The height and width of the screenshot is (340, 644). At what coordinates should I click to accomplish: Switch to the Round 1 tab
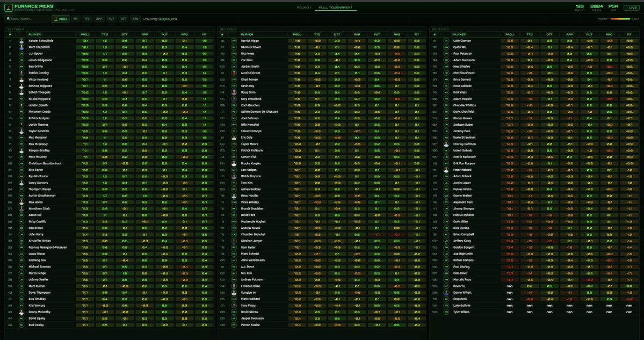tap(304, 8)
